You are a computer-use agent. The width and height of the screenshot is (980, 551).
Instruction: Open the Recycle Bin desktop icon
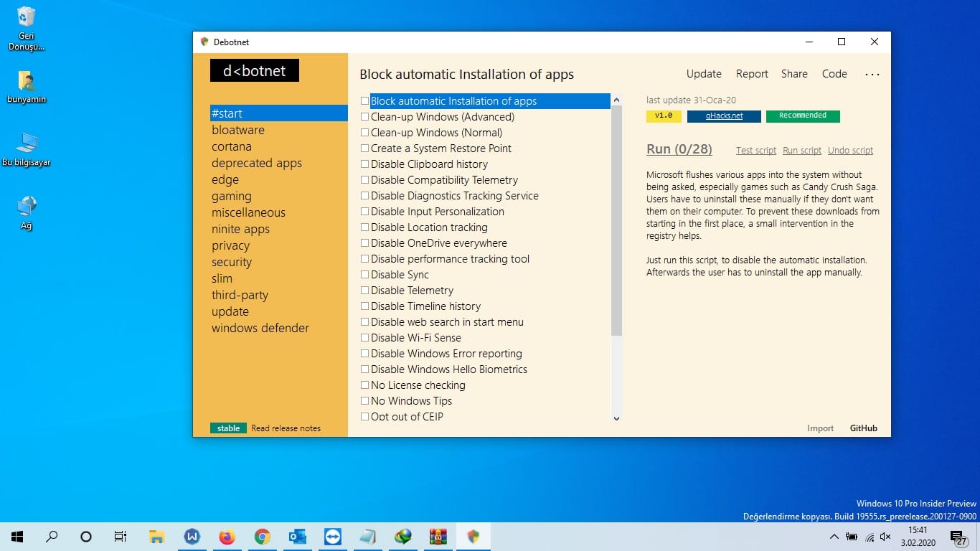[27, 29]
